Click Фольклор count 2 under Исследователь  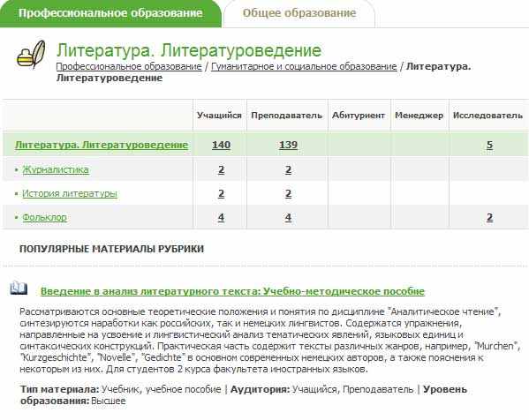click(x=489, y=217)
